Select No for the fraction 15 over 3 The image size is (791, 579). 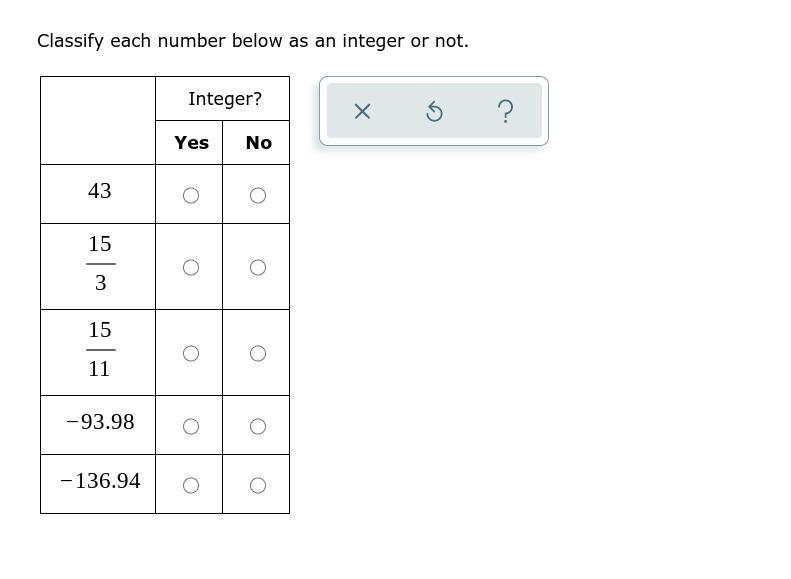coord(258,267)
